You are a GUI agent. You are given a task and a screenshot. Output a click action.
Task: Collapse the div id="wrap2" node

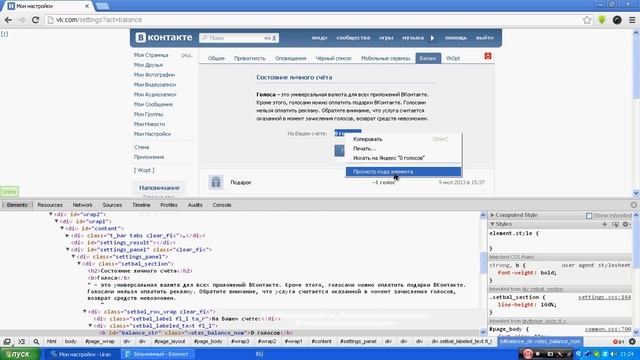[x=51, y=214]
